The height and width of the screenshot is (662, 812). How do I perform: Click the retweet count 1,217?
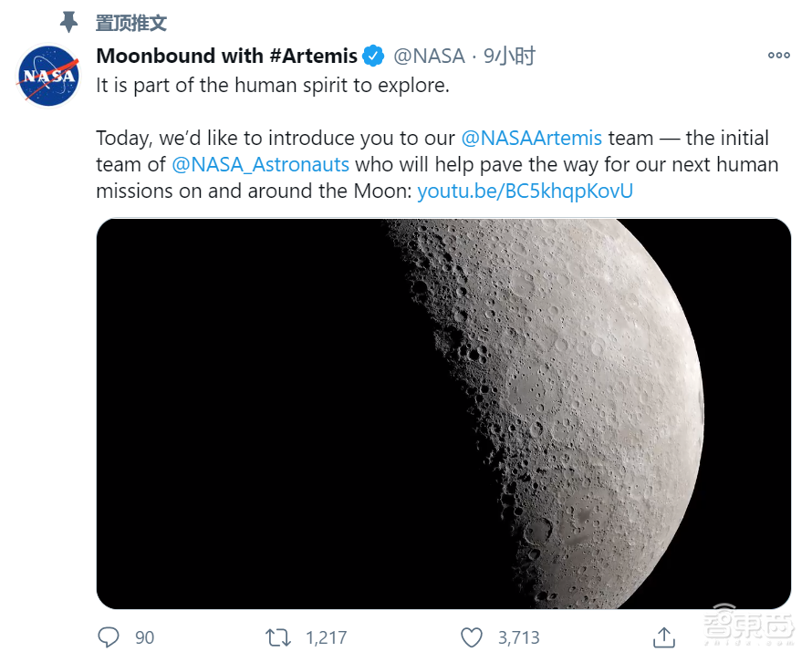point(326,637)
